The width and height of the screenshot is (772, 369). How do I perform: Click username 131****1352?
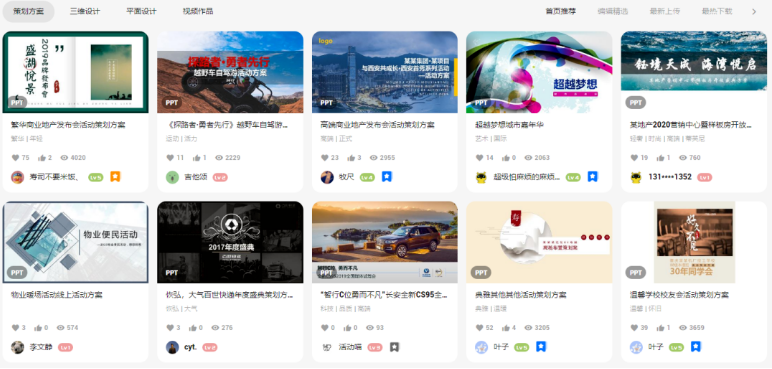[x=670, y=177]
